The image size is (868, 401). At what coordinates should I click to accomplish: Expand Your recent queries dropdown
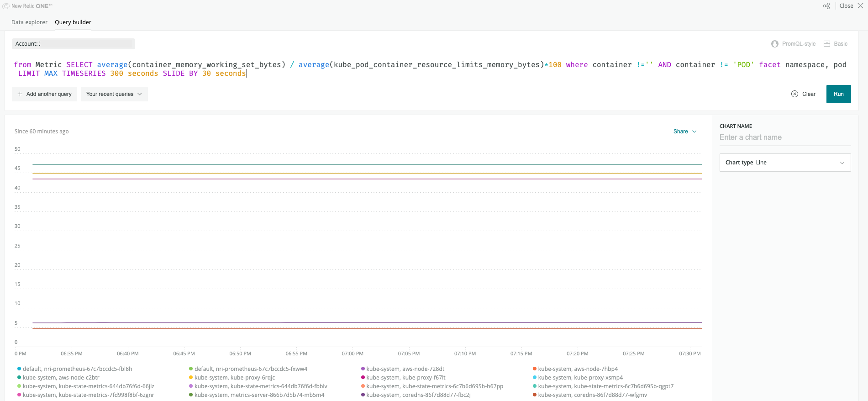114,94
